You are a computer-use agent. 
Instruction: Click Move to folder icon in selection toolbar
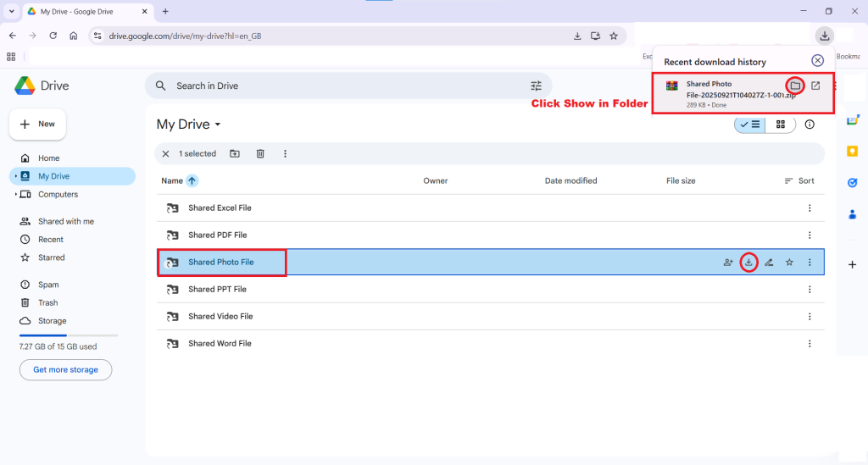coord(235,153)
